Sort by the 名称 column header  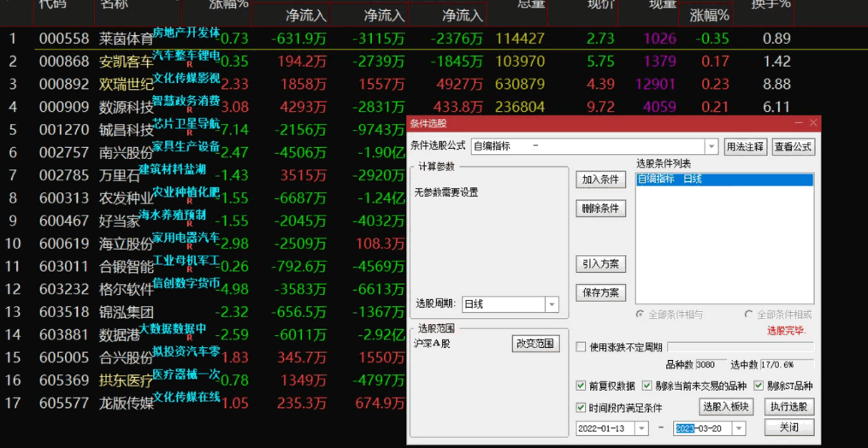coord(115,3)
